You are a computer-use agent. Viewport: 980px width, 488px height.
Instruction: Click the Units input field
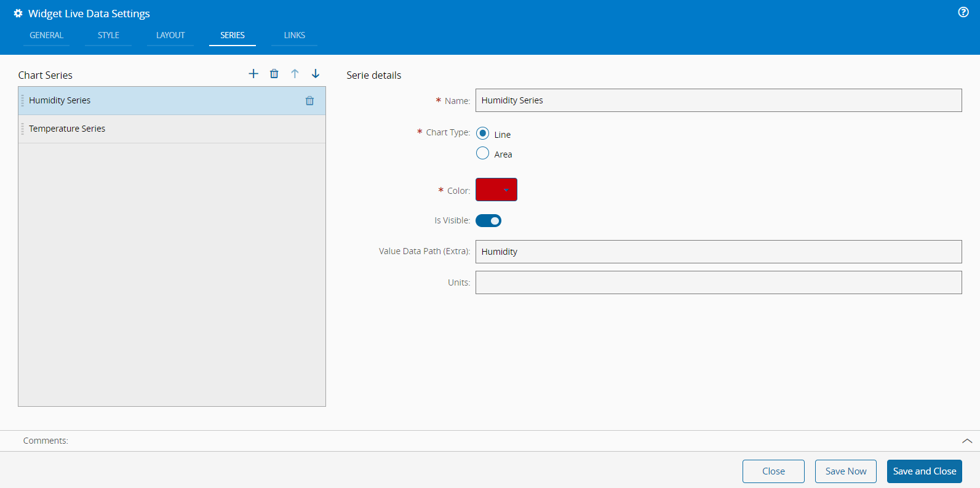(718, 282)
